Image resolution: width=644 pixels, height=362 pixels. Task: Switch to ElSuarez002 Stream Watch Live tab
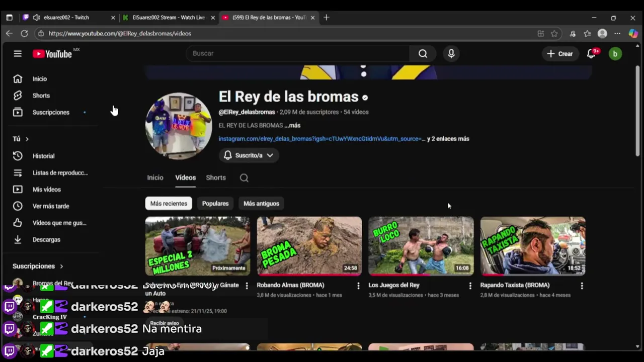point(170,18)
